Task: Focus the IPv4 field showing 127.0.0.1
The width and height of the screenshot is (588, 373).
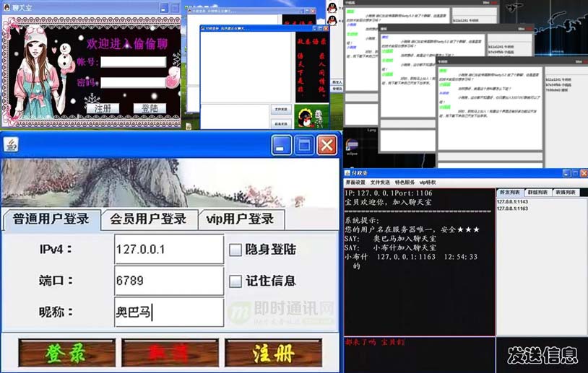Action: [169, 250]
